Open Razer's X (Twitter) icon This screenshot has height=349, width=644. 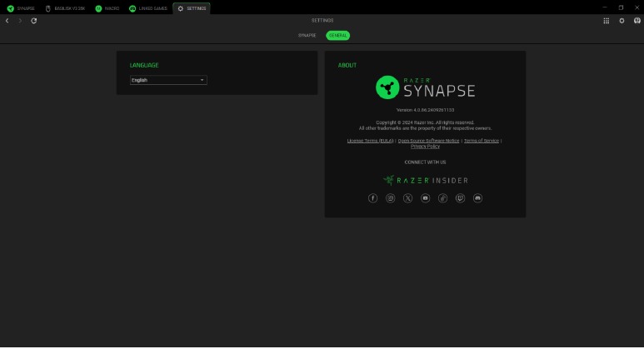[x=408, y=198]
